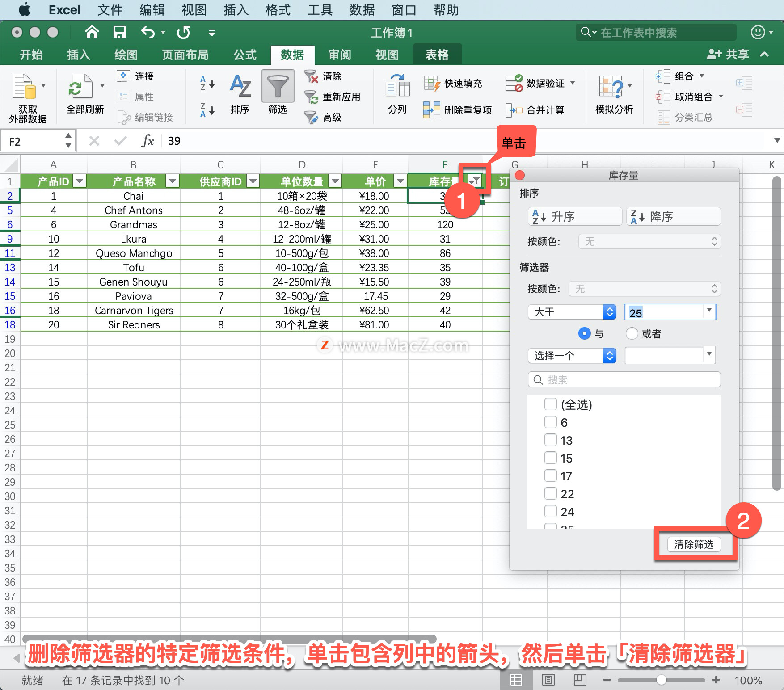The image size is (784, 690).
Task: Open 产品ID column filter arrow
Action: pos(80,181)
